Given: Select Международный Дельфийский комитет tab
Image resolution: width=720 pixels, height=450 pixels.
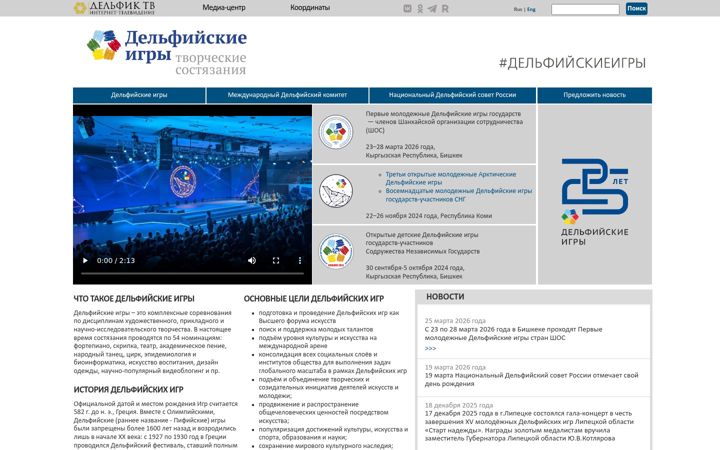Looking at the screenshot, I should [287, 95].
